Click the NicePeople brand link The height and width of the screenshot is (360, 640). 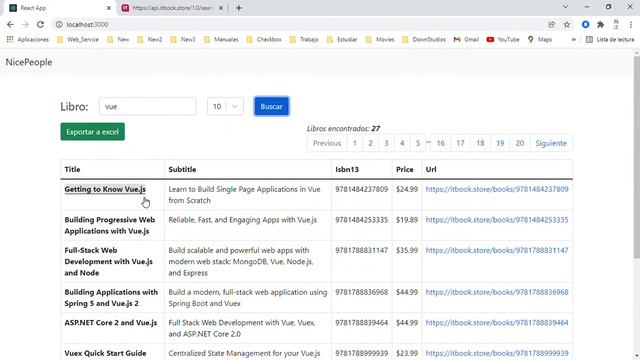(29, 62)
